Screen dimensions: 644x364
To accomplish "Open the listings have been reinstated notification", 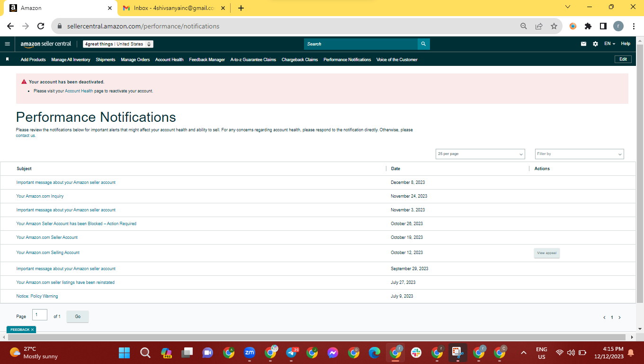I will point(65,282).
